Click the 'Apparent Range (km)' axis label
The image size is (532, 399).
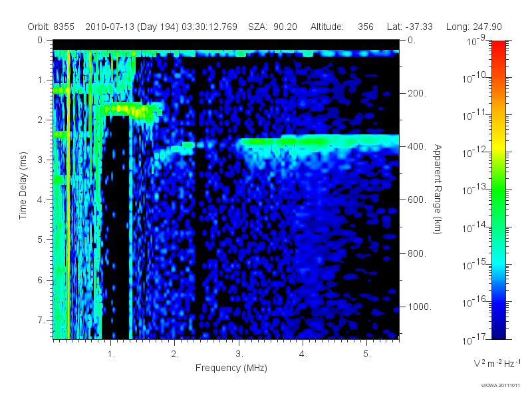(438, 189)
